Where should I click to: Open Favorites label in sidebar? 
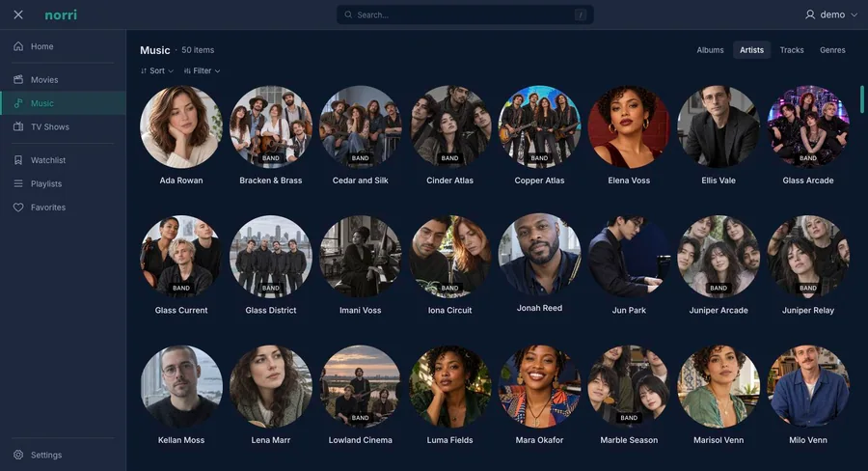[48, 208]
